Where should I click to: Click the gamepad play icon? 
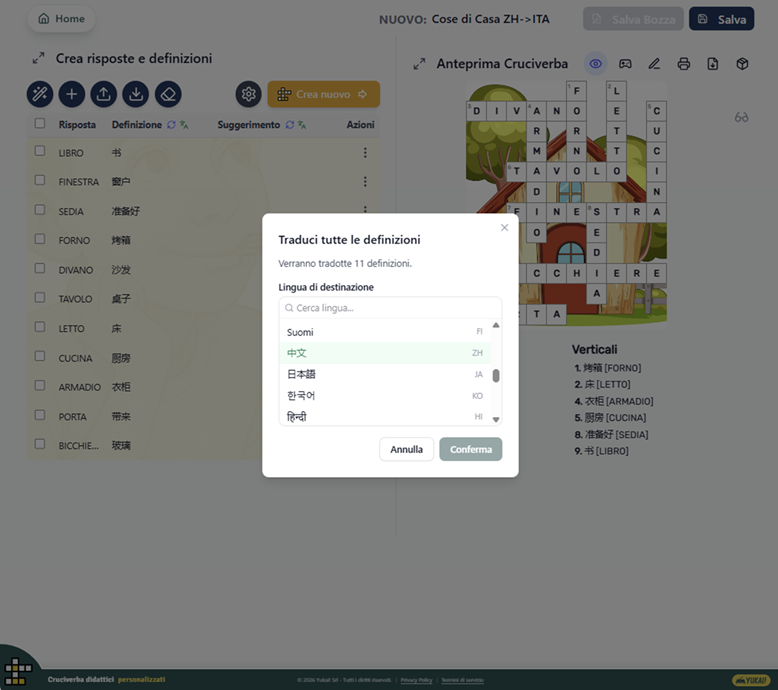tap(625, 64)
